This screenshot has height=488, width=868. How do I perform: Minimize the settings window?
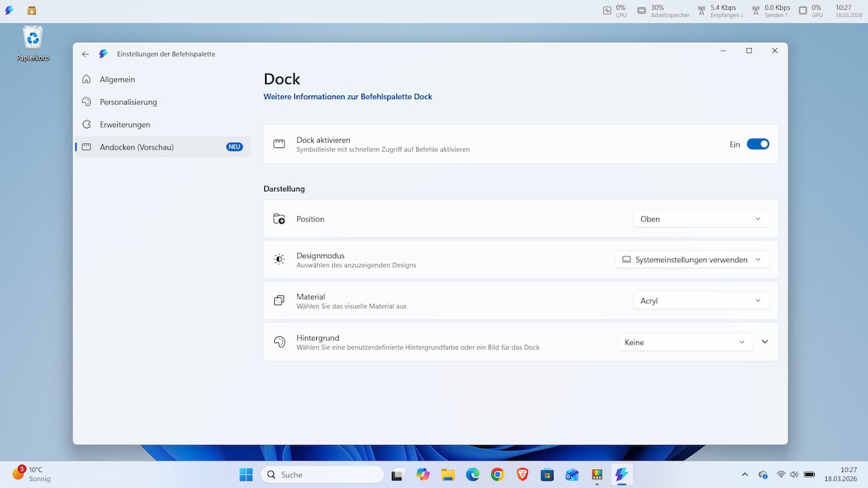pos(723,50)
